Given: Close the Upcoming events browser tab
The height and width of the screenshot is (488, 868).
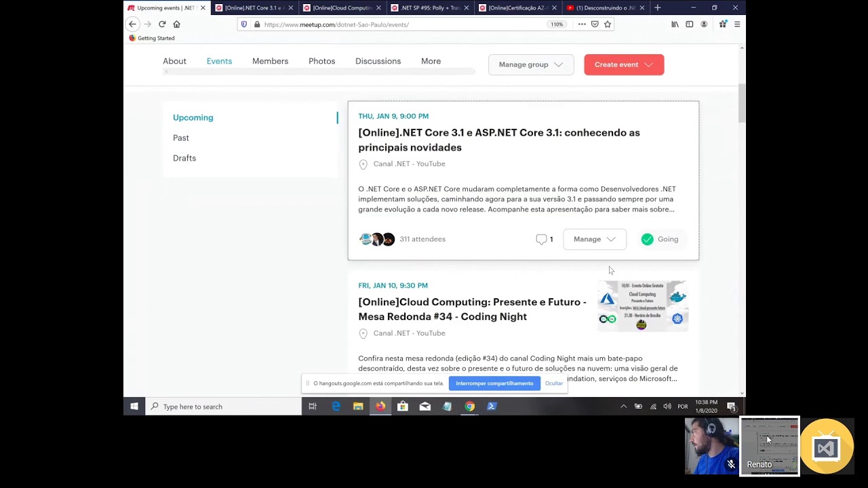Looking at the screenshot, I should [202, 7].
